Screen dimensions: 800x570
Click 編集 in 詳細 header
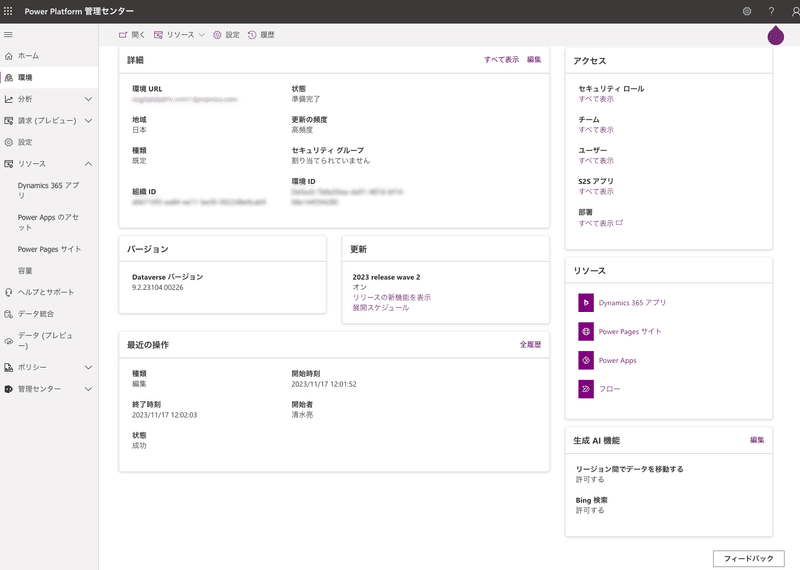534,60
